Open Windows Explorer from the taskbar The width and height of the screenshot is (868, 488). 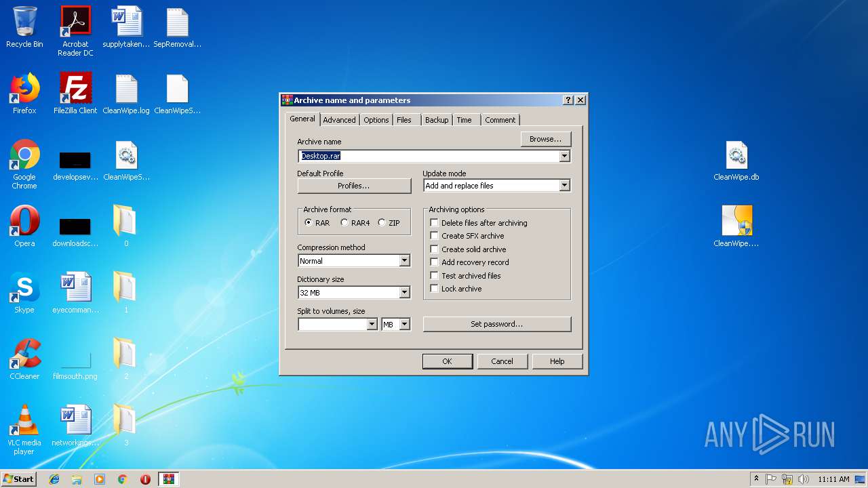click(x=77, y=479)
